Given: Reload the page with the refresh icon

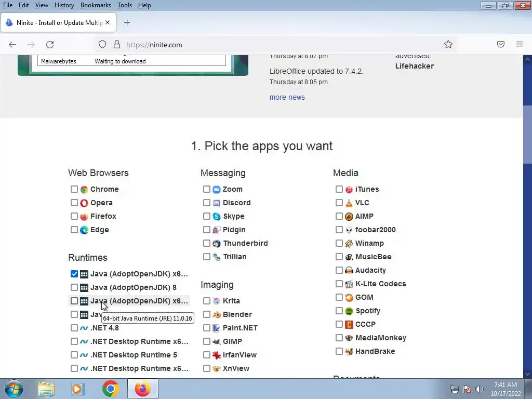Looking at the screenshot, I should [50, 45].
